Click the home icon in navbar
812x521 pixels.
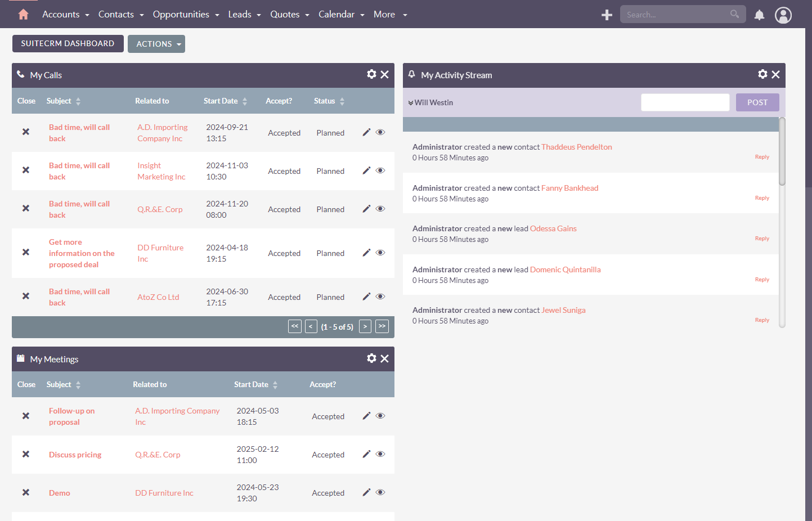coord(23,15)
